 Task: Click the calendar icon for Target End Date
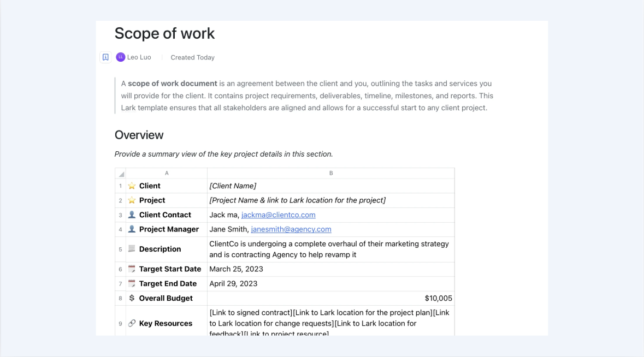coord(132,283)
